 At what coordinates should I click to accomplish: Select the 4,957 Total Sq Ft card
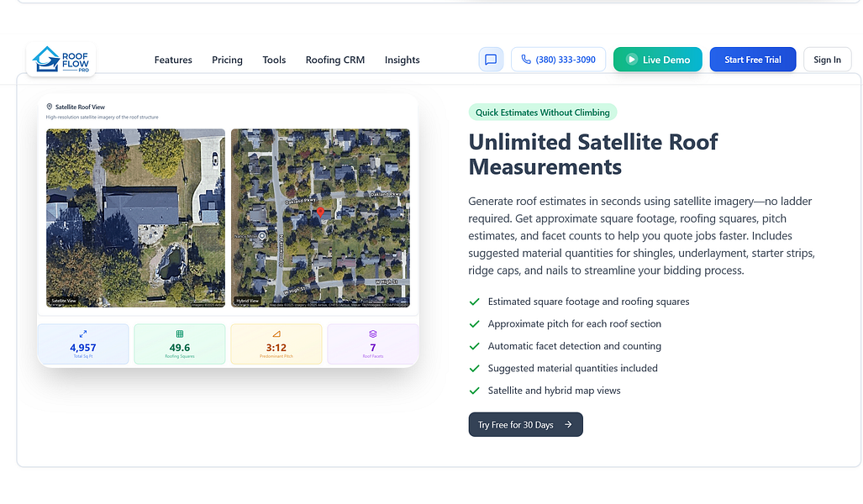tap(83, 344)
